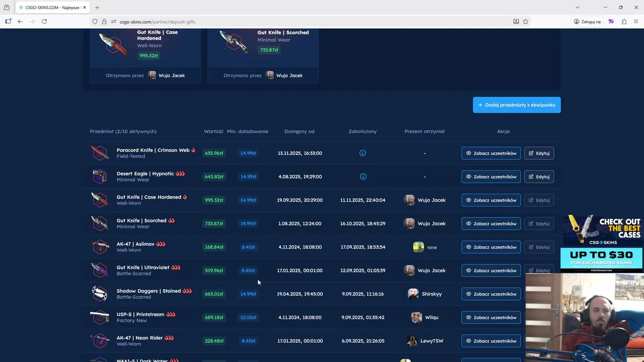View participants for AK-47 Asiimov
The height and width of the screenshot is (362, 644).
tap(491, 247)
